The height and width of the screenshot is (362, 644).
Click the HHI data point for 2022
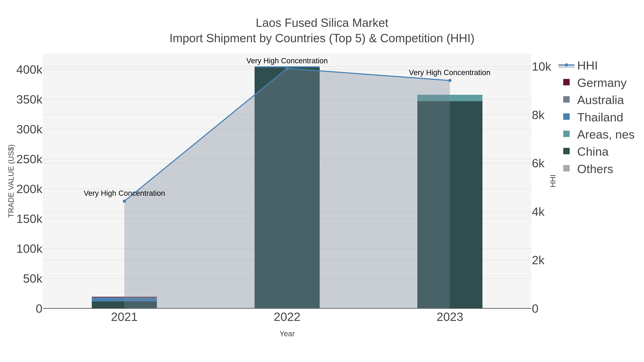pyautogui.click(x=287, y=68)
